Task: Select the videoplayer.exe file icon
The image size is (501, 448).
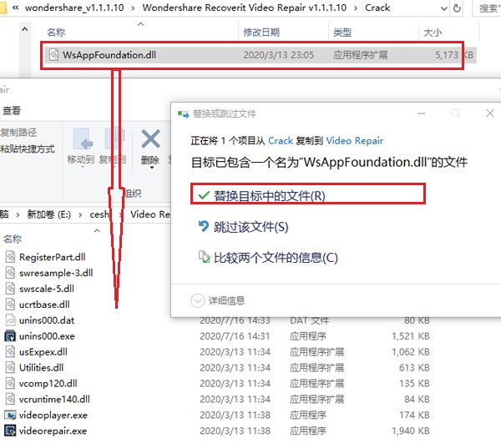Action: click(10, 415)
